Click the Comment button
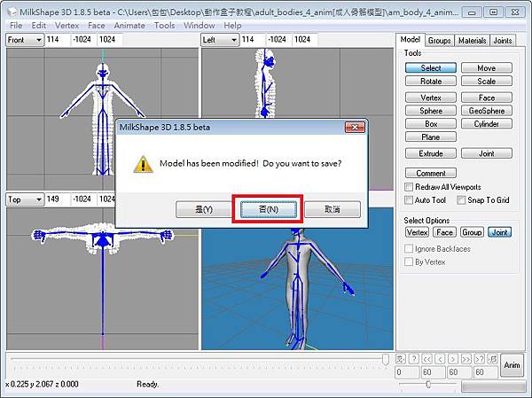Viewport: 532px width, 398px height. (x=431, y=173)
